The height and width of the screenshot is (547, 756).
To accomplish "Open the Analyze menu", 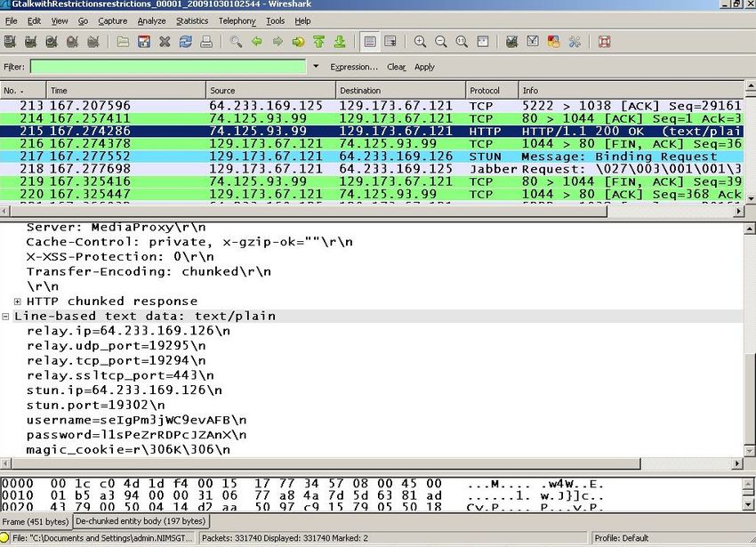I will [151, 20].
